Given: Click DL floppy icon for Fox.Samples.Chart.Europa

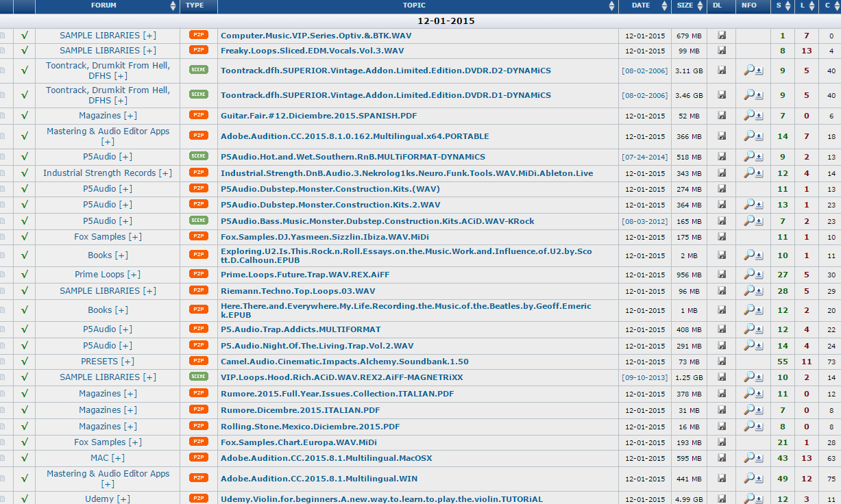Looking at the screenshot, I should coord(722,442).
